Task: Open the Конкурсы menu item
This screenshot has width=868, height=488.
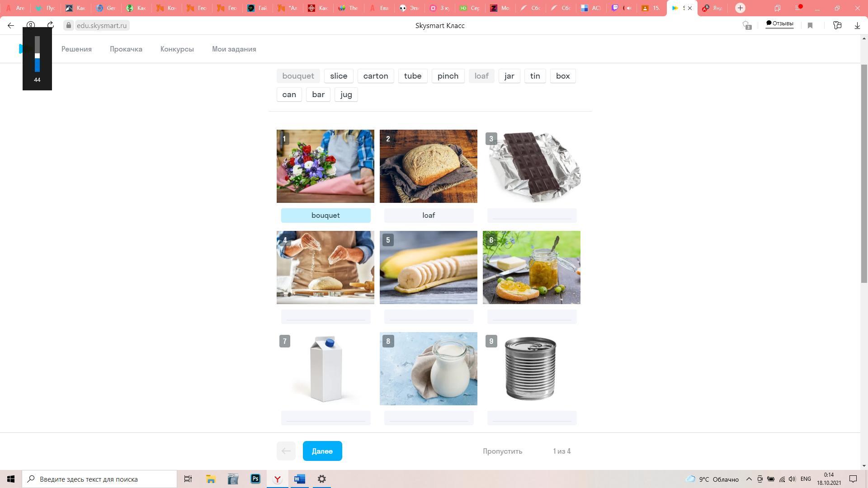Action: (177, 49)
